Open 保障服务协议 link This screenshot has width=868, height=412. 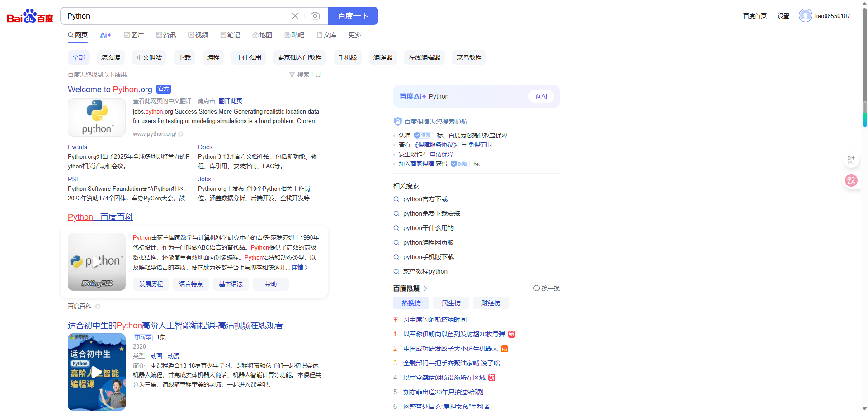(436, 145)
